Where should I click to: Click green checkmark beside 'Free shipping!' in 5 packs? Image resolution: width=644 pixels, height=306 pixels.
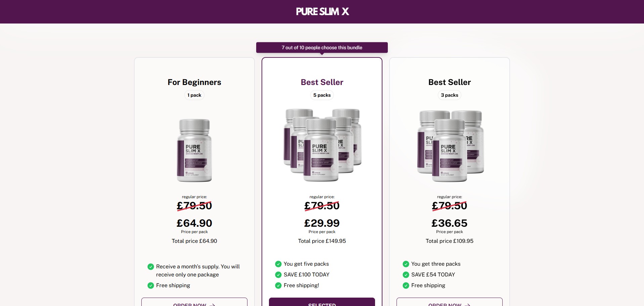coord(278,286)
